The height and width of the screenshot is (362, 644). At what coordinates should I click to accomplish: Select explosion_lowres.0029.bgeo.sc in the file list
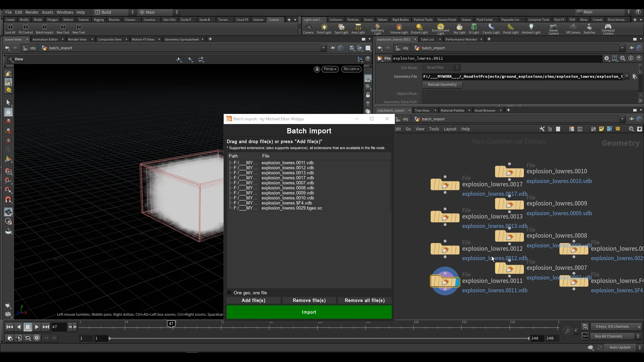click(x=291, y=208)
